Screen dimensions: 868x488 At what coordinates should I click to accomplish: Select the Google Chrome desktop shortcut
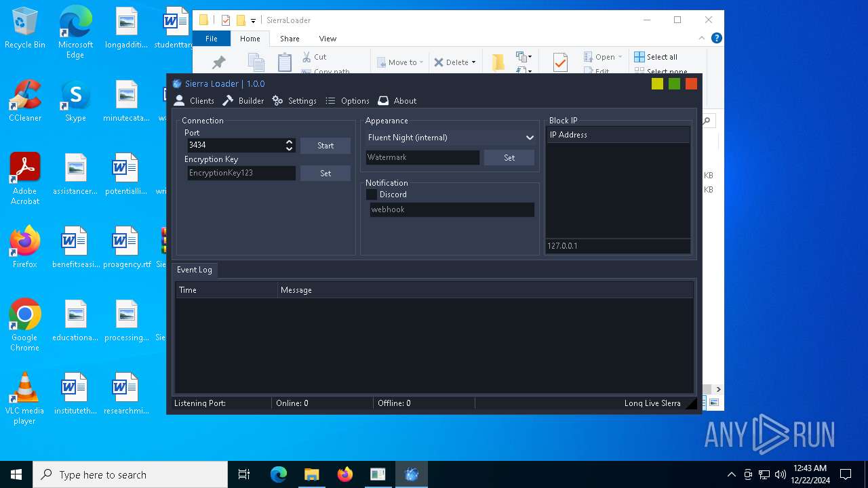click(25, 325)
